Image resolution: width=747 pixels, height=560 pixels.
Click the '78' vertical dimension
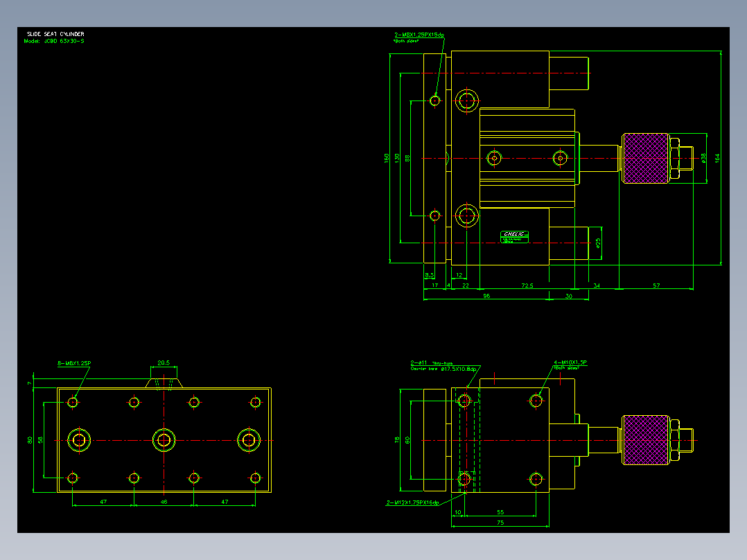pos(397,440)
